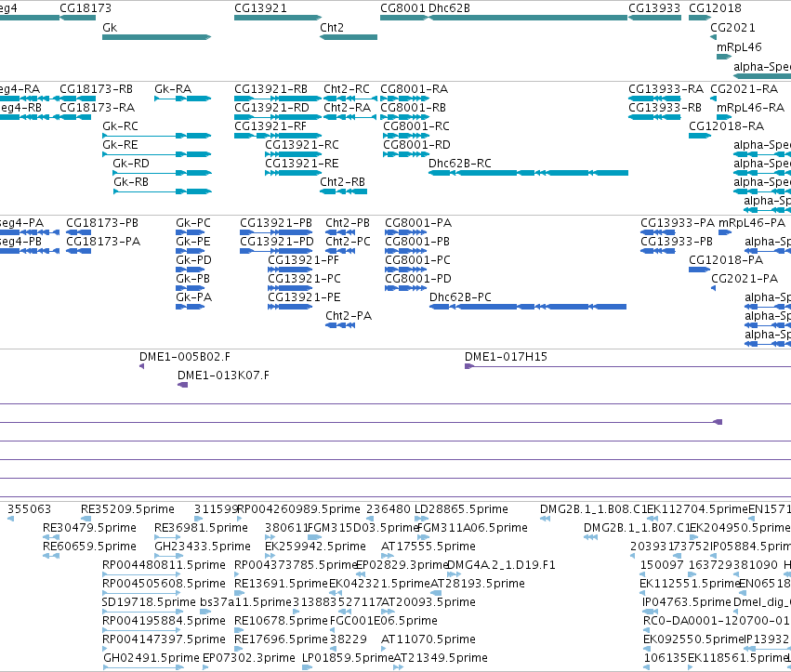791x672 pixels.
Task: Select EST AT11070.5prime
Action: (428, 639)
